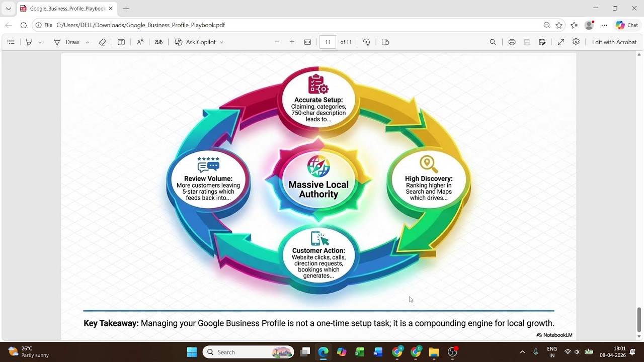Open the Edge profile avatar
This screenshot has width=644, height=362.
(x=589, y=25)
